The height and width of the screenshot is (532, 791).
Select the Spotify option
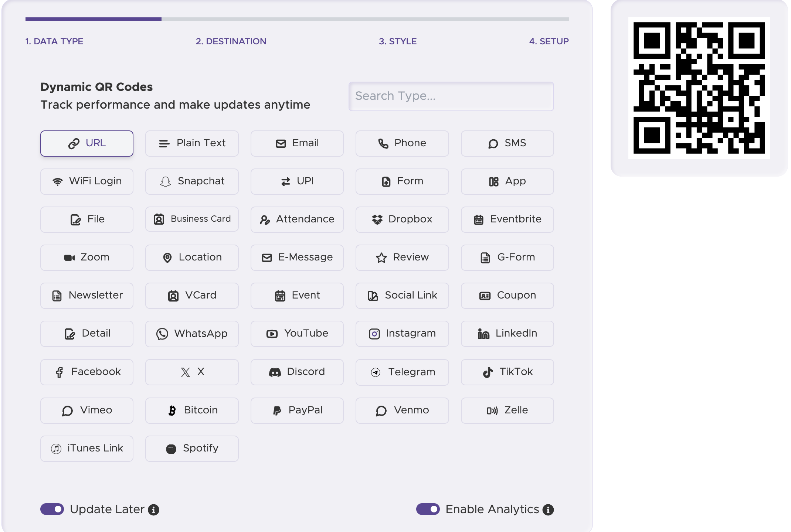coord(192,448)
